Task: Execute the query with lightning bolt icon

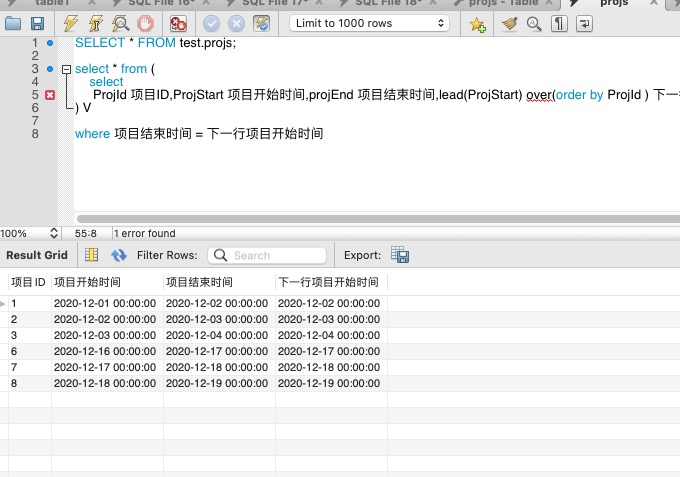Action: (x=70, y=23)
